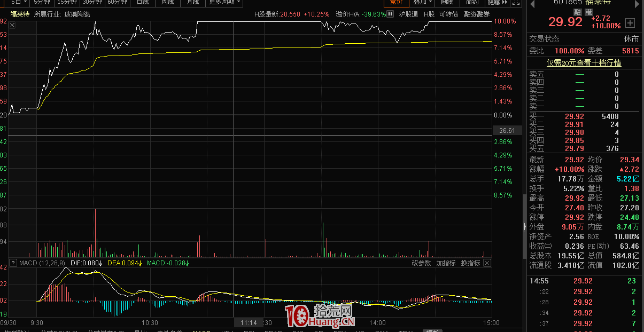This screenshot has height=332, width=644.
Task: Collapse the right quote panel arrow
Action: point(524,227)
